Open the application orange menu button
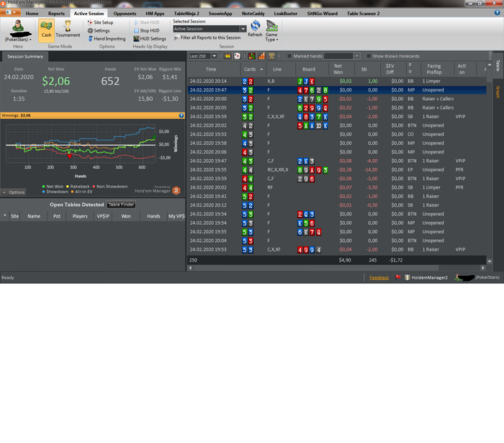504x443 pixels. click(x=10, y=12)
